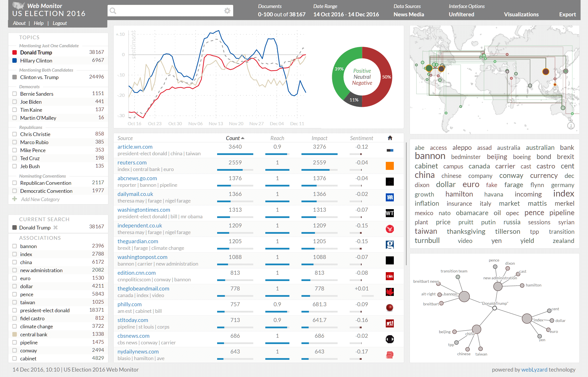The image size is (588, 377).
Task: Click the orange reuters.com source icon
Action: click(x=390, y=166)
